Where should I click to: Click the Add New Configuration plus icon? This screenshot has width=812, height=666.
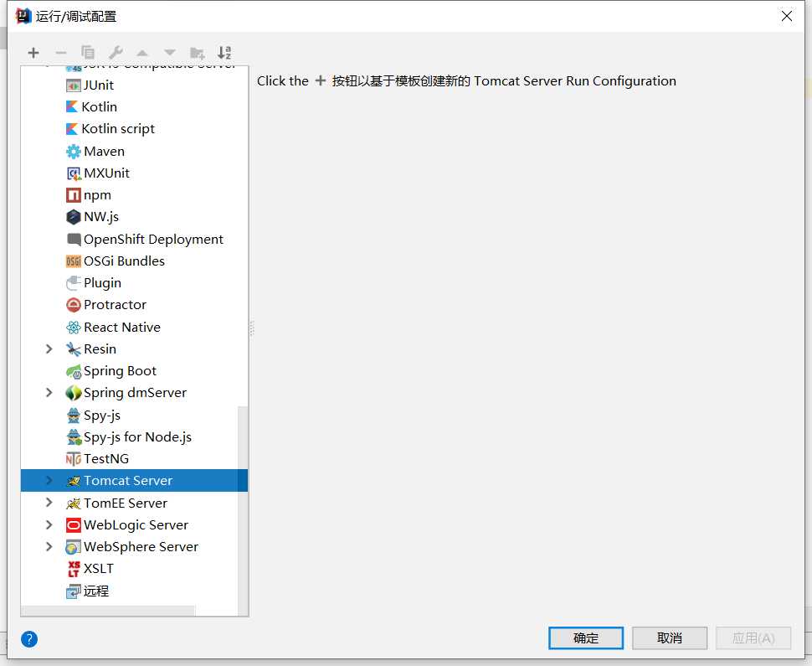coord(33,53)
